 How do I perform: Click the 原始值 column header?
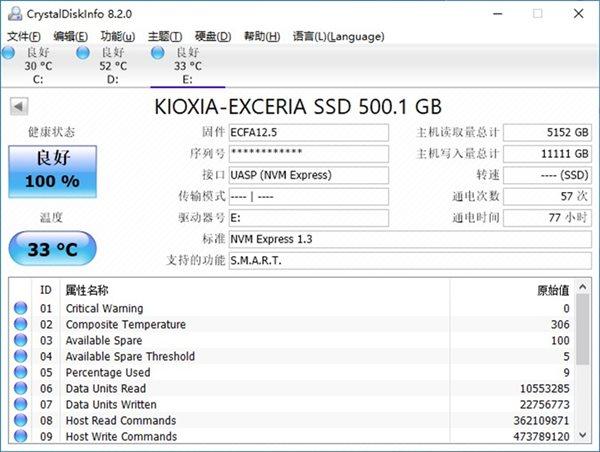click(512, 290)
